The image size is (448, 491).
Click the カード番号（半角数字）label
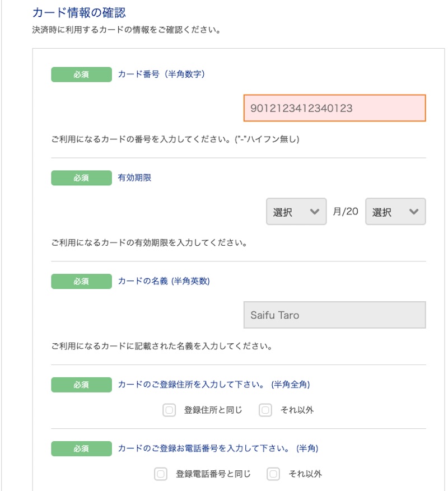click(x=161, y=74)
